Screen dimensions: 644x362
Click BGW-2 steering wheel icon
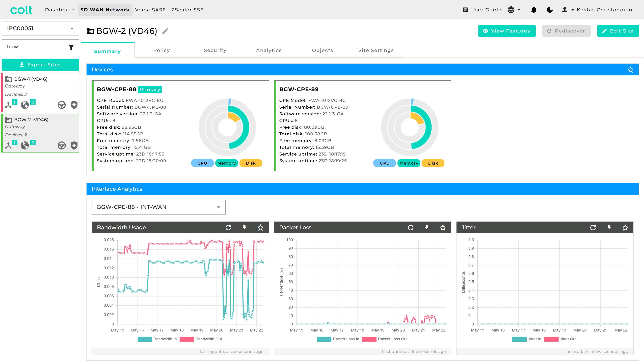click(62, 145)
